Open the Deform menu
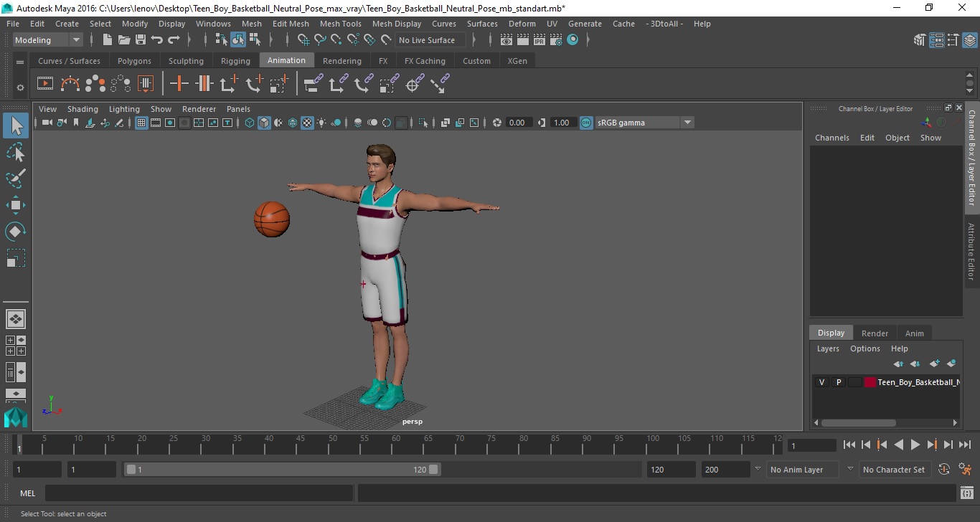The image size is (980, 522). pos(522,24)
